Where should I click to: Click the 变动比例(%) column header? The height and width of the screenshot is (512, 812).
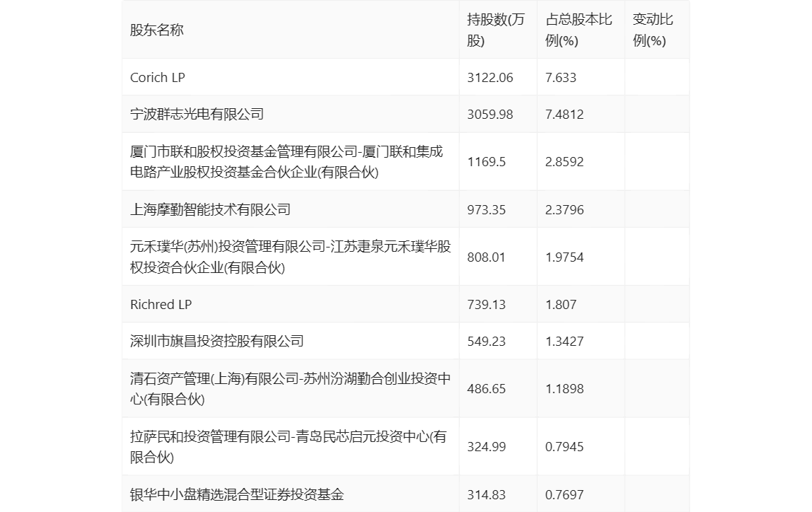[652, 30]
